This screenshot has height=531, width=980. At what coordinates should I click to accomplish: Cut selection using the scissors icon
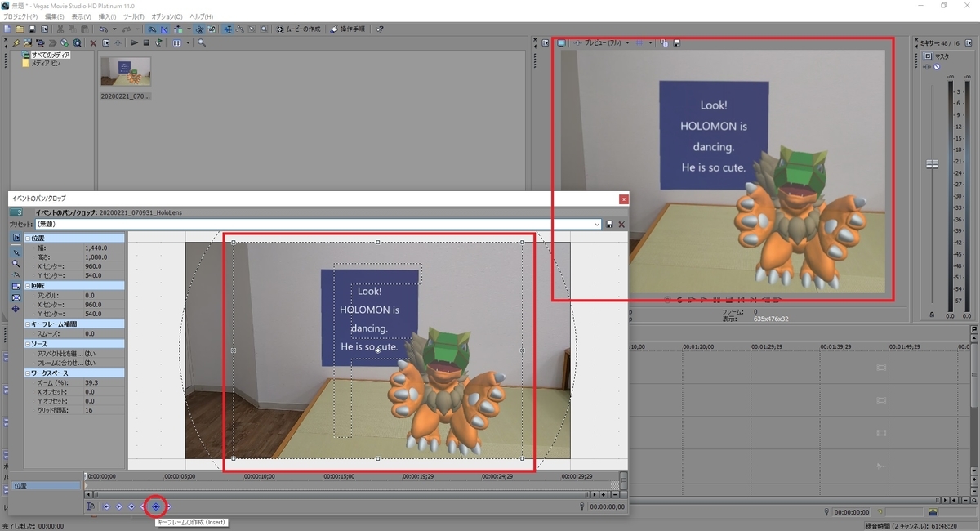[x=60, y=29]
